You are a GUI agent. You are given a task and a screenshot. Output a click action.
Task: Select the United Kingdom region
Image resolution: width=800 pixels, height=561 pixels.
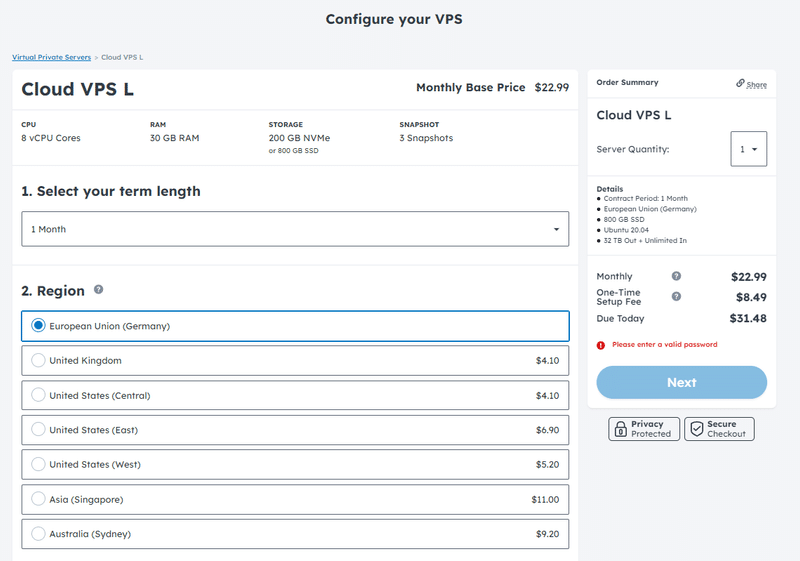[39, 360]
